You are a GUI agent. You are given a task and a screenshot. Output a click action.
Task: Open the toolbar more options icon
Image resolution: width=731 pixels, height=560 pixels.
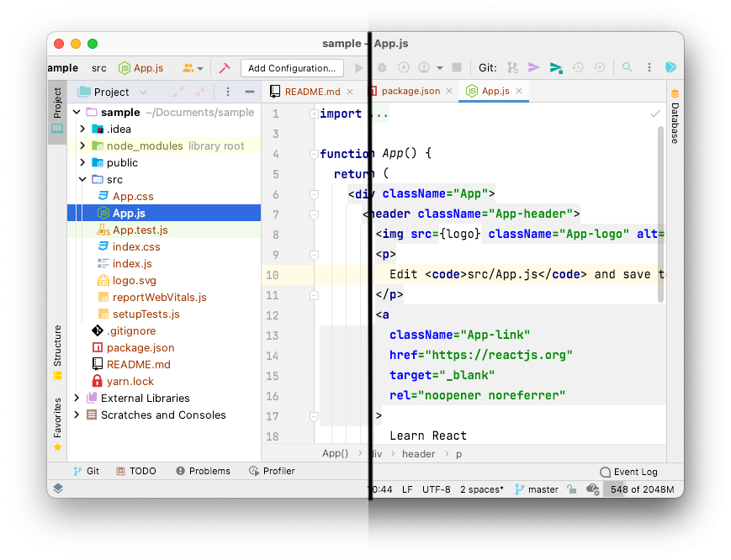click(x=649, y=67)
